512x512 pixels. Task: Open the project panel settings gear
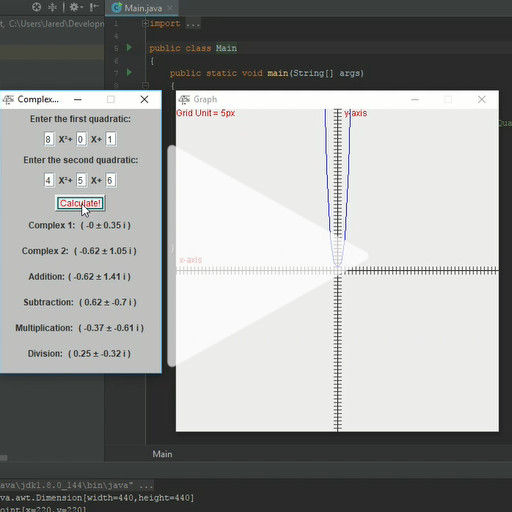click(74, 7)
